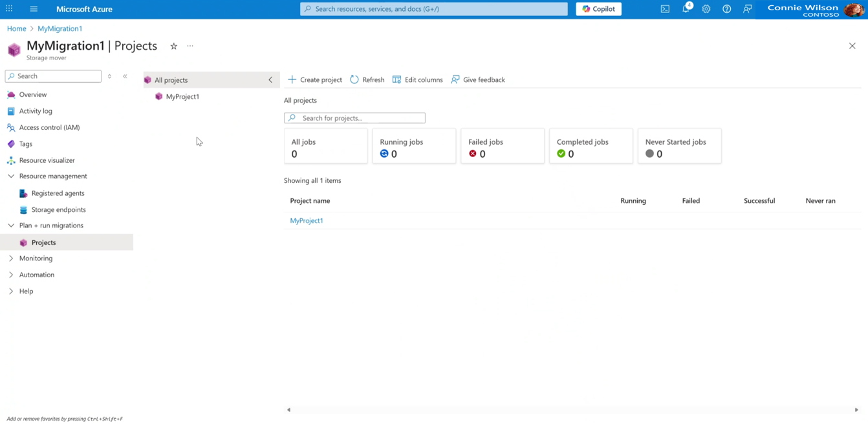Open the feedback icon in top bar
This screenshot has width=868, height=424.
[748, 9]
